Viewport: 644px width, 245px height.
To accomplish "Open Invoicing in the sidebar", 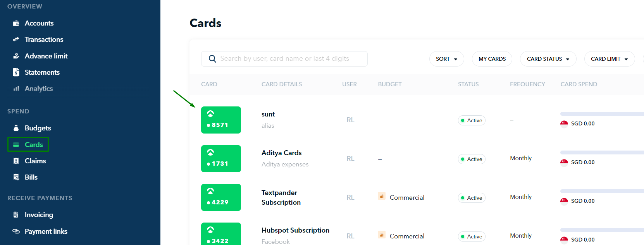I will [39, 215].
